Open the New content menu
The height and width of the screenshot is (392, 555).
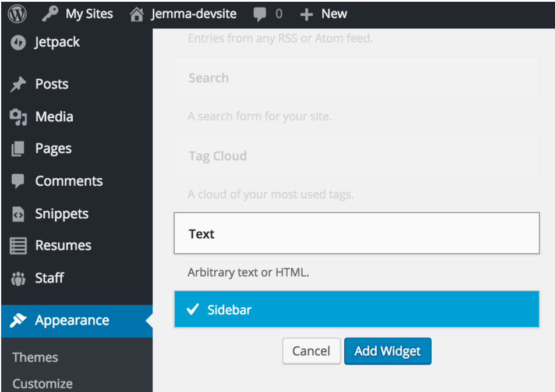[x=323, y=14]
